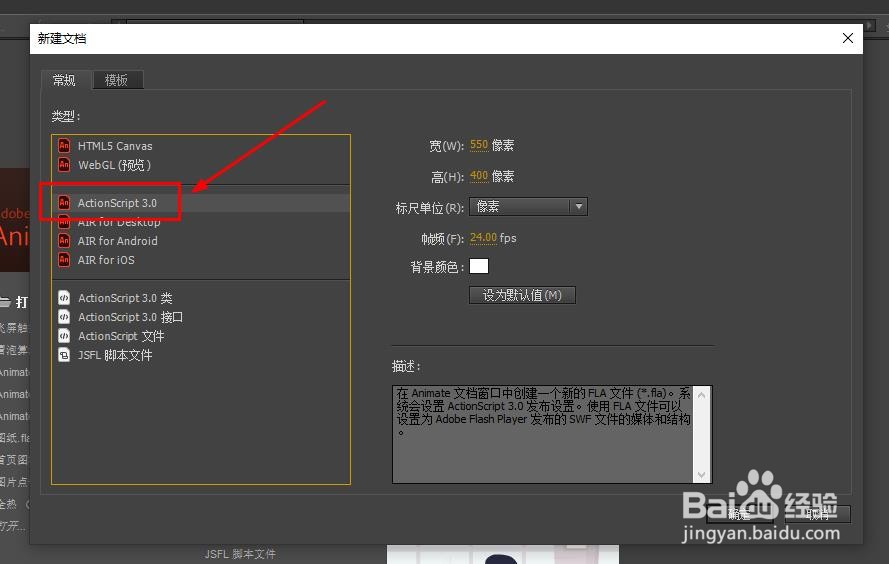Select ActionScript 文件 entry
Viewport: 889px width, 564px height.
[201, 336]
